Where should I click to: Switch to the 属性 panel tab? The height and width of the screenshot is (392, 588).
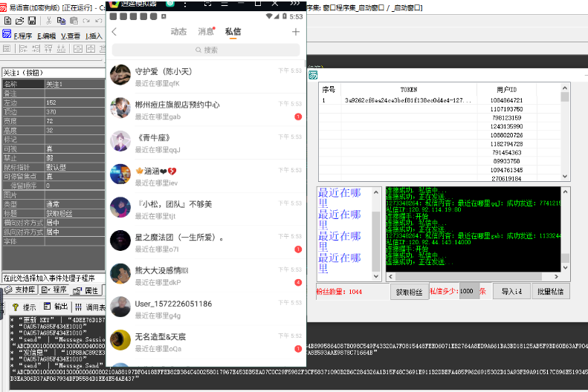coord(86,290)
